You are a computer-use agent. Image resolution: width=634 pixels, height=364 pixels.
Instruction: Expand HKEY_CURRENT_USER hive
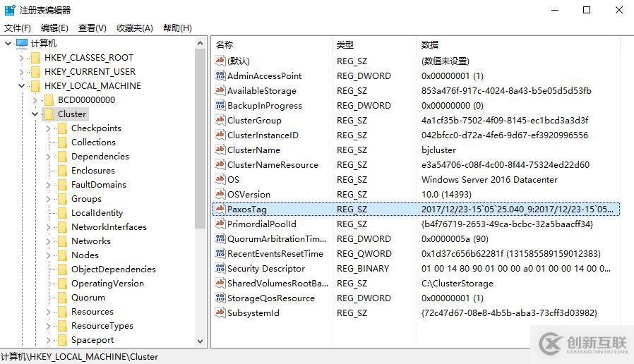coord(21,72)
